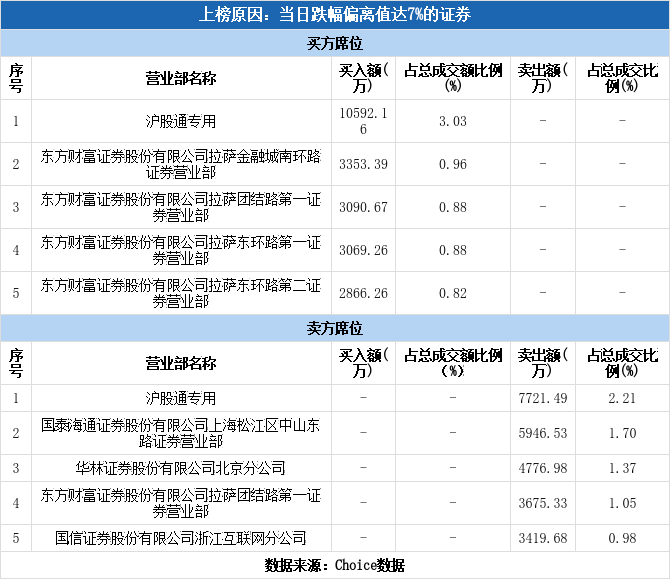Click percentage value 1.70
670x579 pixels.
[x=622, y=433]
